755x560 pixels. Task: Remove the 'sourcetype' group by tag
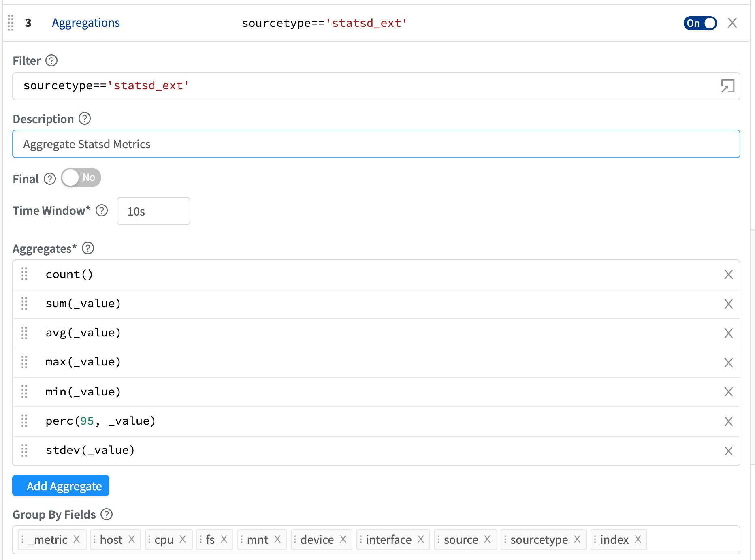(x=577, y=539)
